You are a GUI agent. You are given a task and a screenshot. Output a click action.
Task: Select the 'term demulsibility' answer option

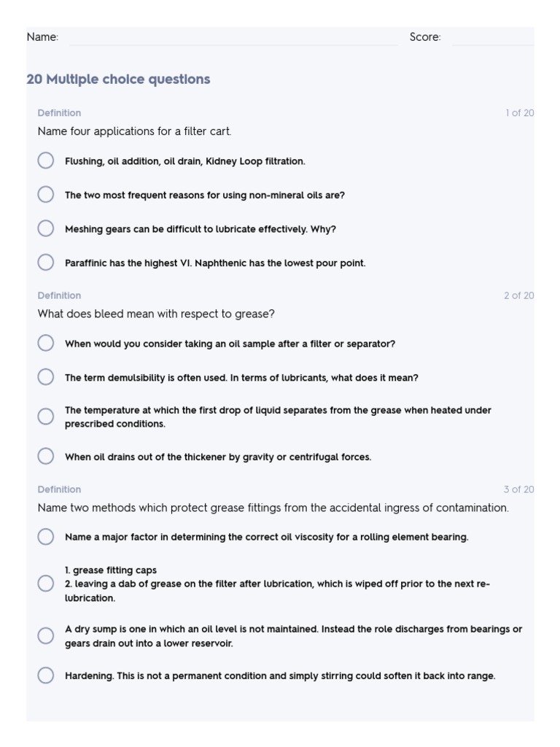pyautogui.click(x=46, y=377)
